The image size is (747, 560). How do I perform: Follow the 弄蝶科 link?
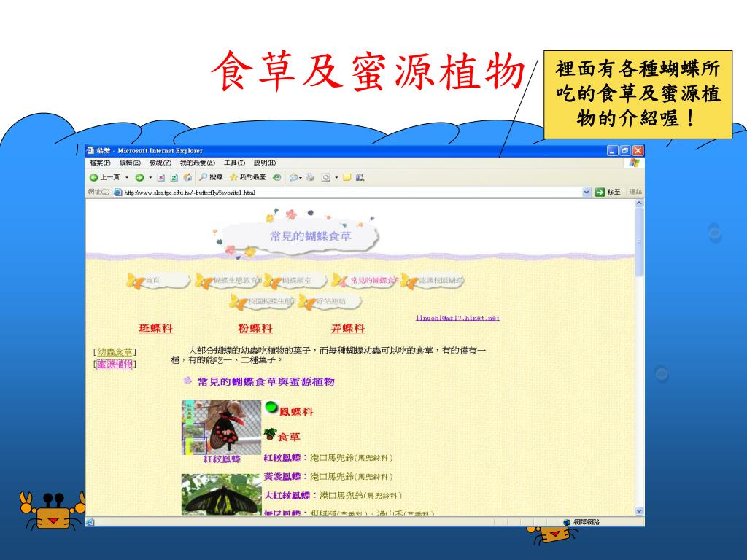pos(348,328)
